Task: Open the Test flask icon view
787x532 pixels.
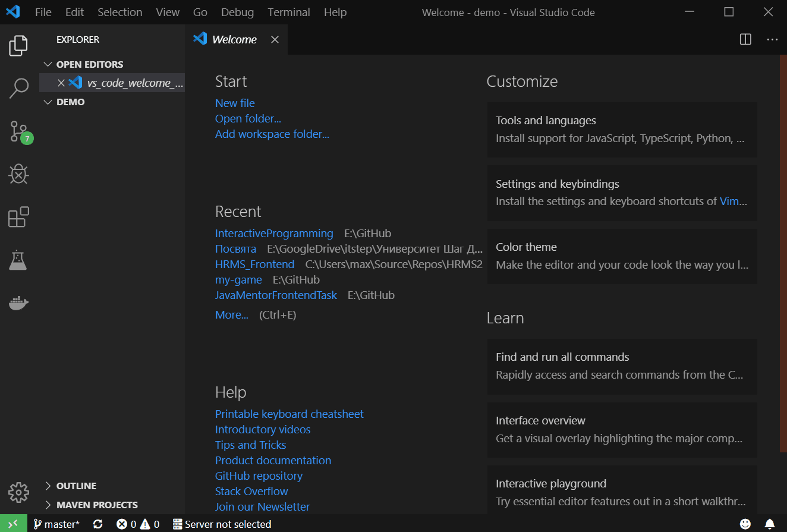Action: 19,260
